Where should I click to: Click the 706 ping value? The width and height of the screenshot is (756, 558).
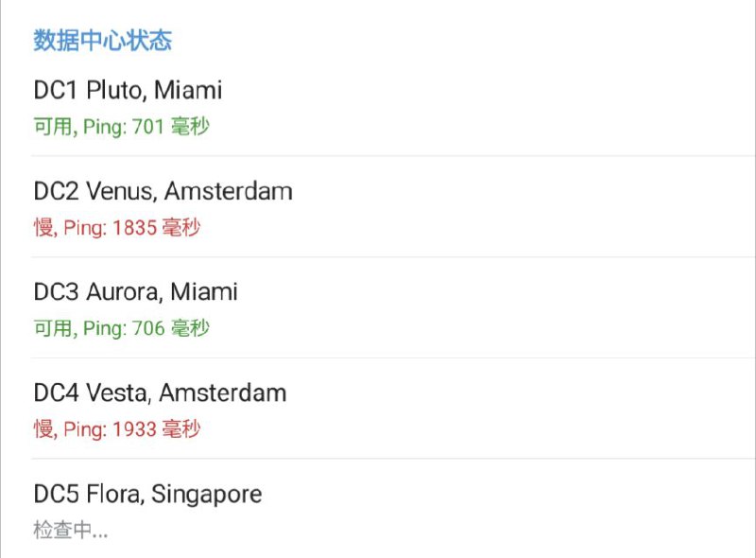coord(148,328)
